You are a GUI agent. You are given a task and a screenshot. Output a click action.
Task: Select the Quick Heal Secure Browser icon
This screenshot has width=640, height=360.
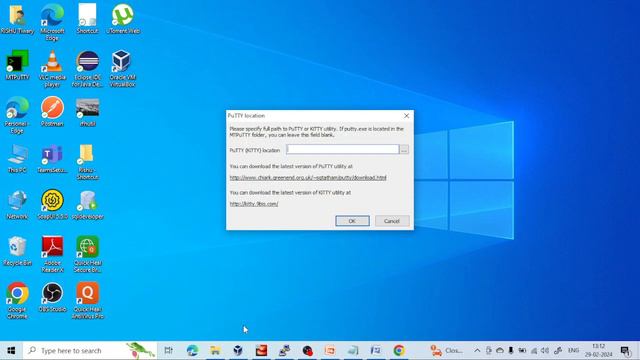point(87,254)
